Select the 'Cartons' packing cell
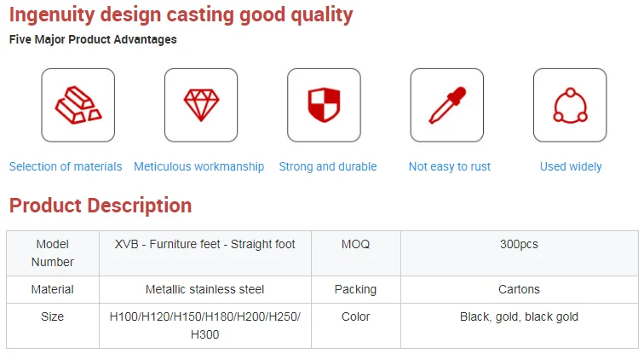 point(519,289)
